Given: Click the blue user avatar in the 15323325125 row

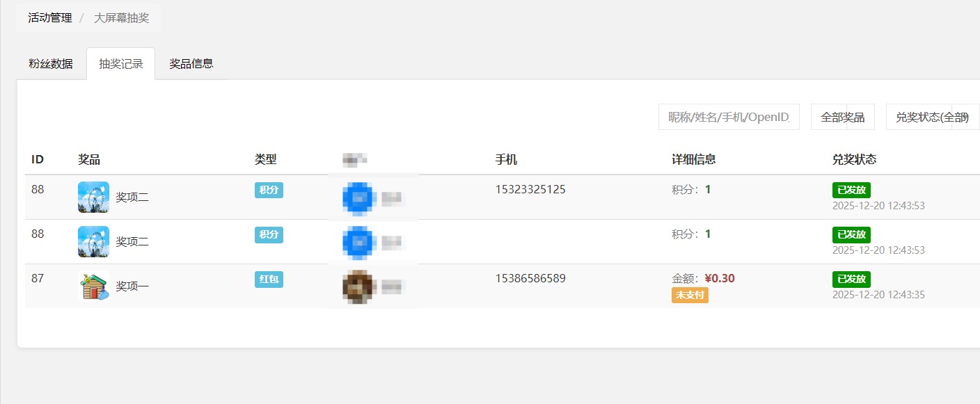Looking at the screenshot, I should click(x=358, y=197).
